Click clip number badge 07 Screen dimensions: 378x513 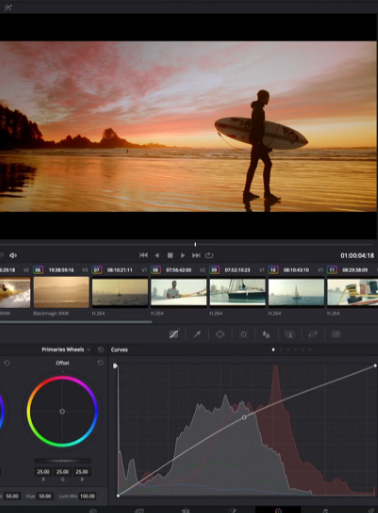[97, 270]
